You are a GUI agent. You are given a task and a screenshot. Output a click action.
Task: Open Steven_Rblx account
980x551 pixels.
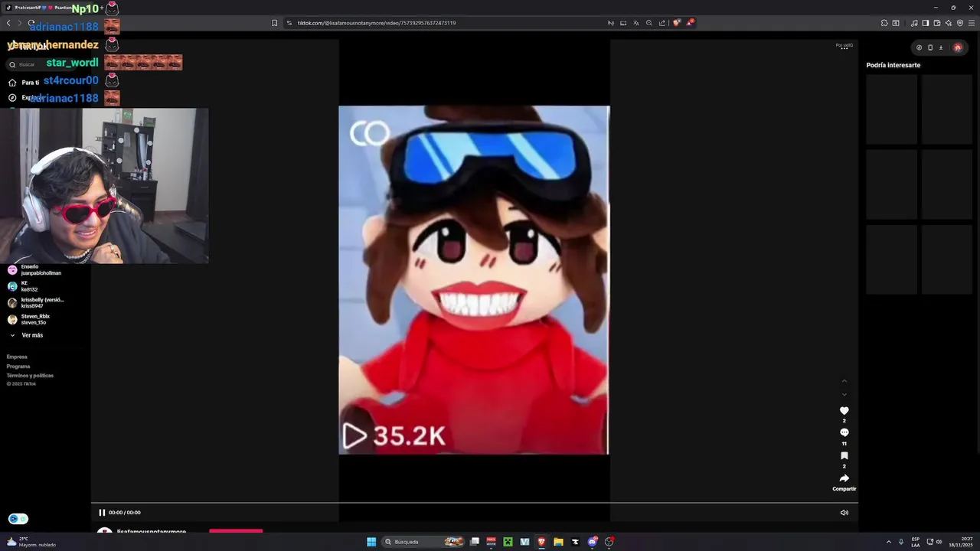29,319
